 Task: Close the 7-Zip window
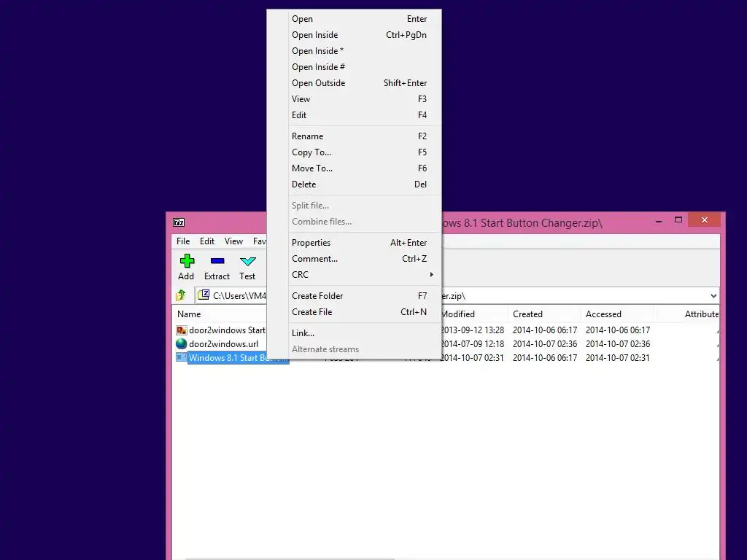pos(705,220)
